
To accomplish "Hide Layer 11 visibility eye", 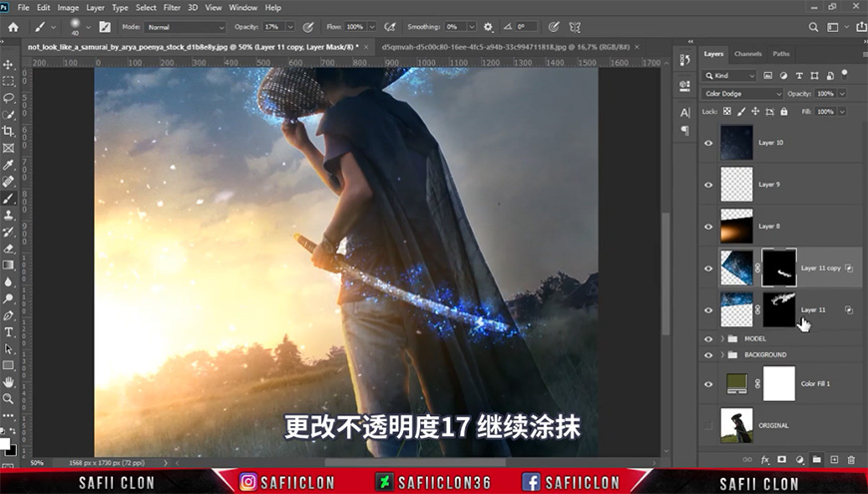I will tap(708, 310).
